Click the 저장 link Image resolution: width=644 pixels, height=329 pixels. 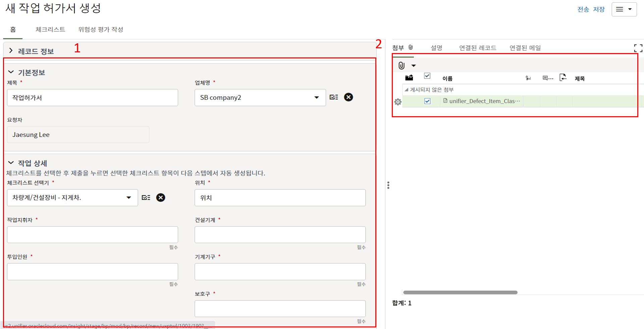599,9
